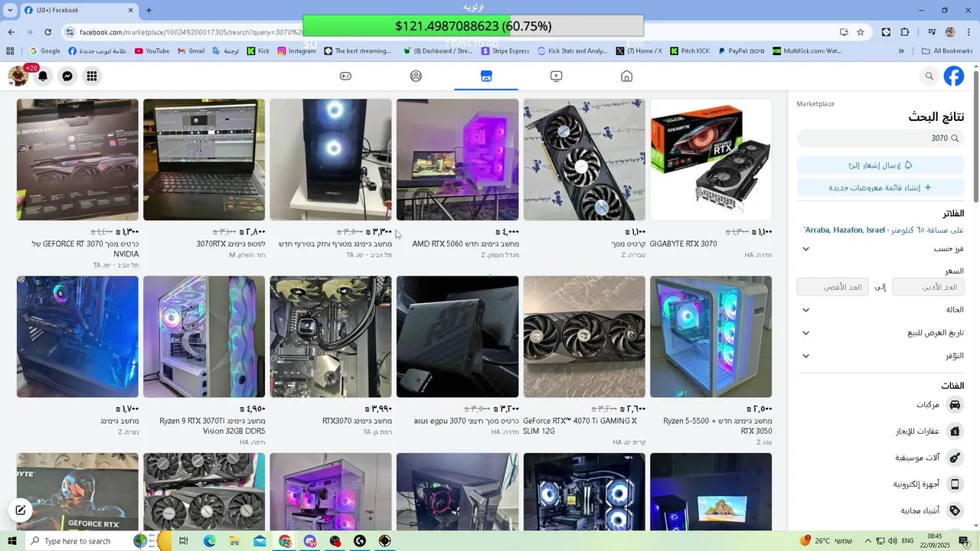Open the ENG language indicator
Screen dimensions: 980x551
908,541
